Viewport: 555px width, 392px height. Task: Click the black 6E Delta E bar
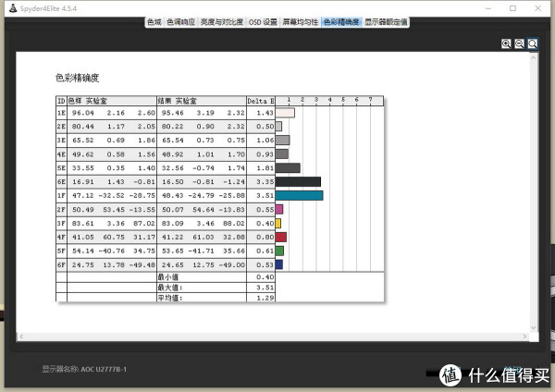298,181
